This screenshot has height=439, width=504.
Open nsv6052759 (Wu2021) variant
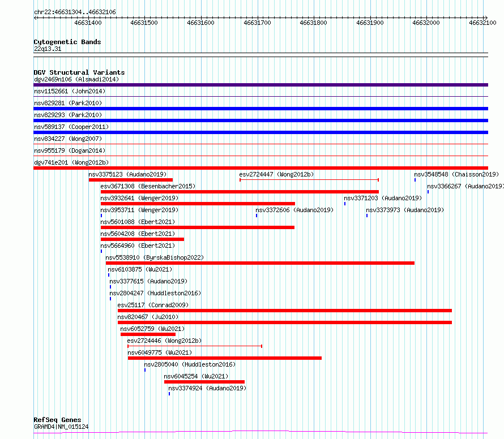tap(152, 329)
